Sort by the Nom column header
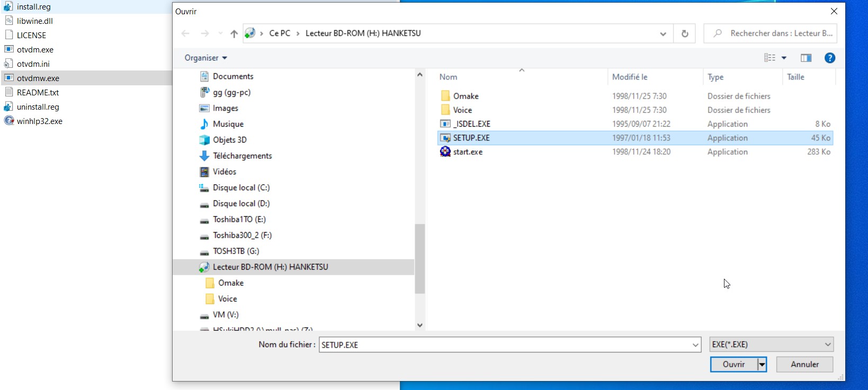Viewport: 868px width, 390px height. [x=448, y=77]
